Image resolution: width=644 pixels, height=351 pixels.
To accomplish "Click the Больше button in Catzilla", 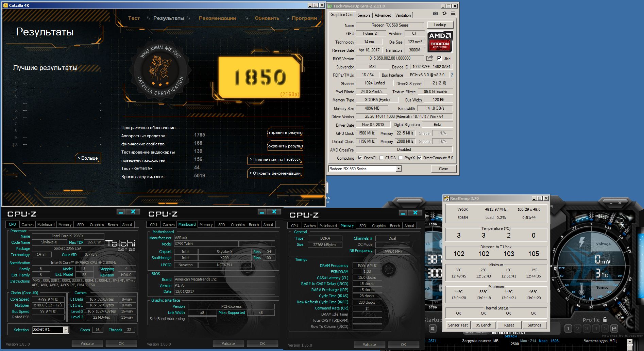I will pyautogui.click(x=88, y=158).
